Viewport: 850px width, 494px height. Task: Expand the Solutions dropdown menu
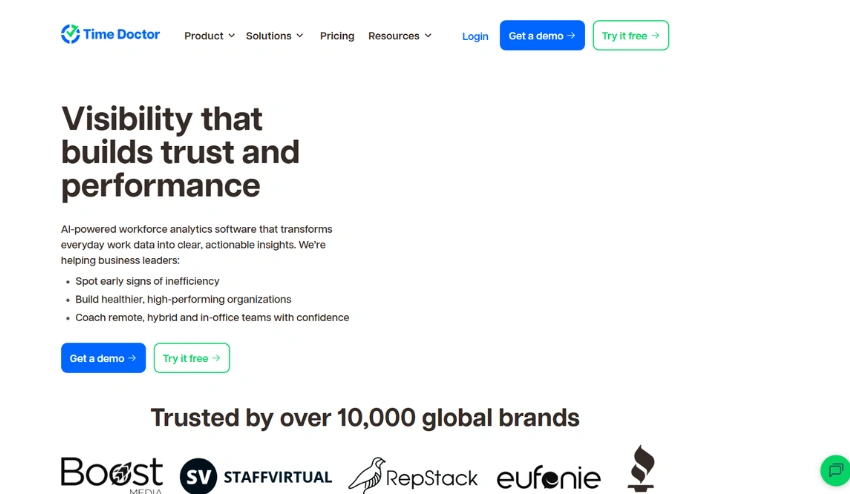(274, 36)
